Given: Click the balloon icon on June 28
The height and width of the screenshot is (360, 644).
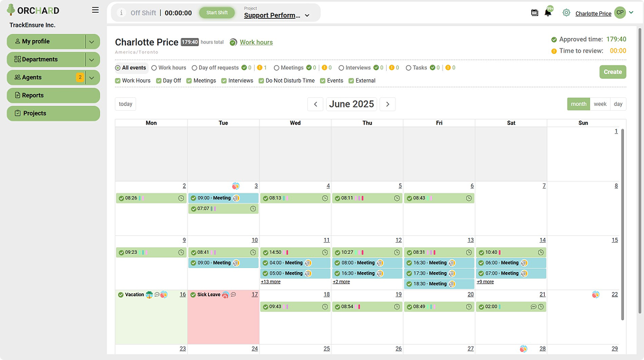Looking at the screenshot, I should (523, 349).
